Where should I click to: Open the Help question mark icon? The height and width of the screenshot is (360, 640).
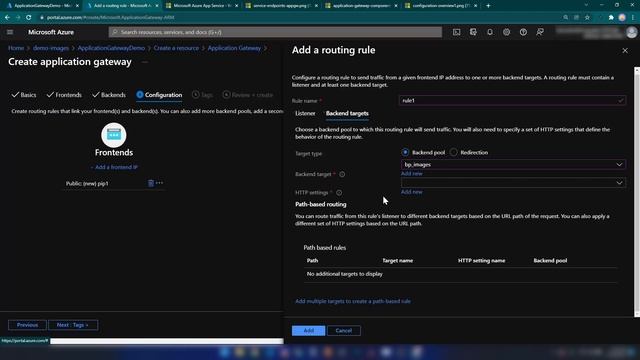coord(523,32)
